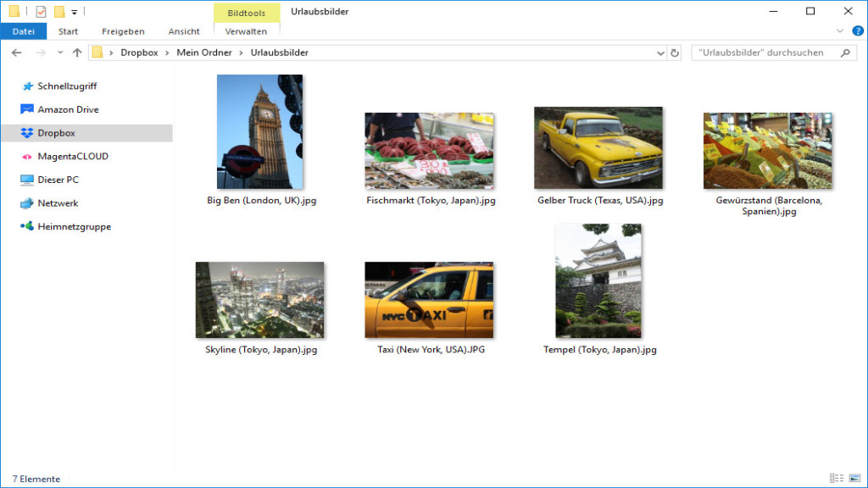Switch to the Ansicht ribbon tab
Screen dimensions: 868x488
pos(183,30)
